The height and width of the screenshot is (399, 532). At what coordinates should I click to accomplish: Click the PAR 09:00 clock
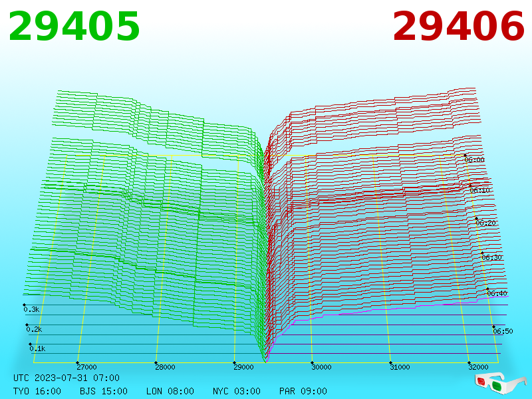click(303, 391)
